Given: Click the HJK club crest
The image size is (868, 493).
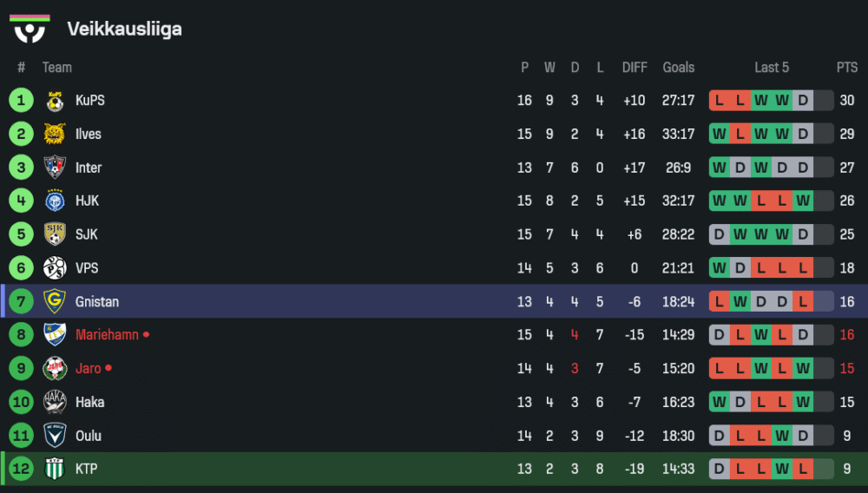Looking at the screenshot, I should tap(55, 201).
